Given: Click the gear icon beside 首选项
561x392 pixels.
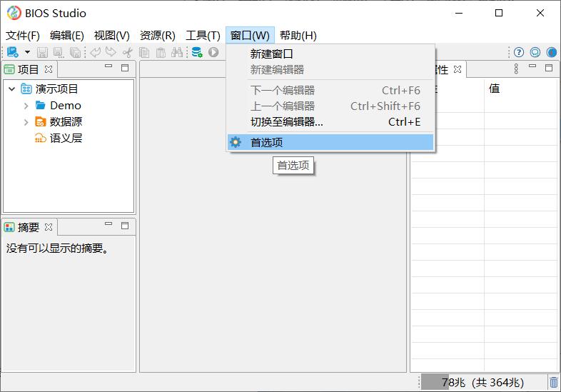Looking at the screenshot, I should point(236,142).
